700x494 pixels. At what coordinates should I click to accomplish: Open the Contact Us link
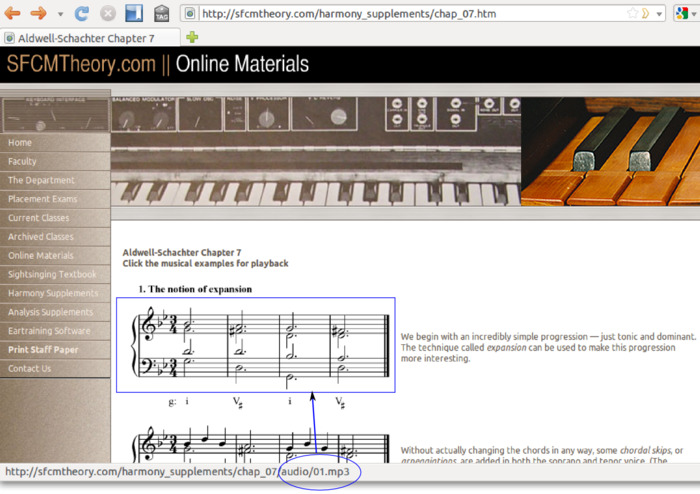pos(55,368)
